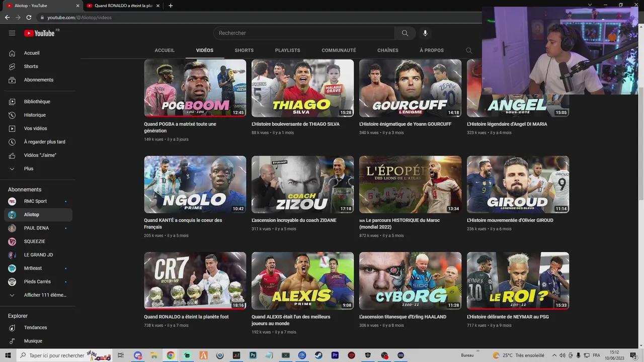
Task: Start voice search with the microphone
Action: (425, 33)
